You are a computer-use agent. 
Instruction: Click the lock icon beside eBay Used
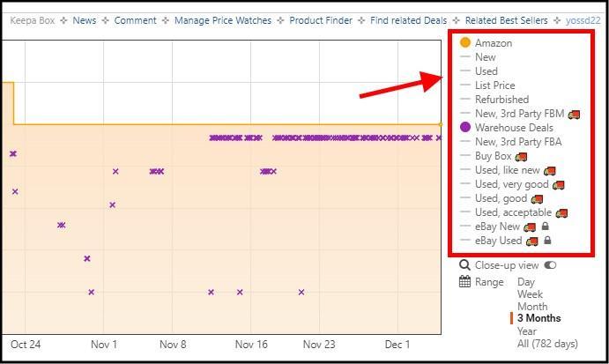tap(547, 240)
